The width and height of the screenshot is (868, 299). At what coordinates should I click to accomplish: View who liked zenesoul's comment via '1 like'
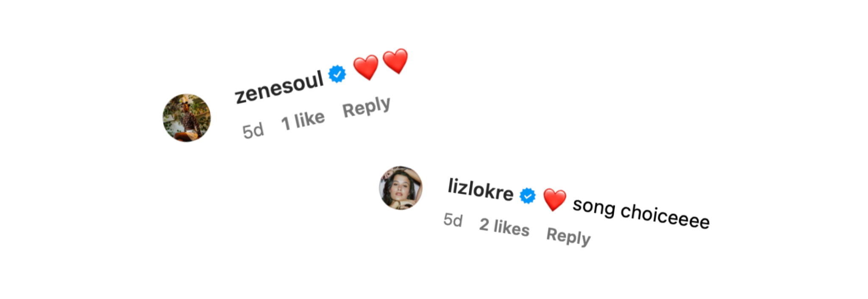pyautogui.click(x=303, y=121)
